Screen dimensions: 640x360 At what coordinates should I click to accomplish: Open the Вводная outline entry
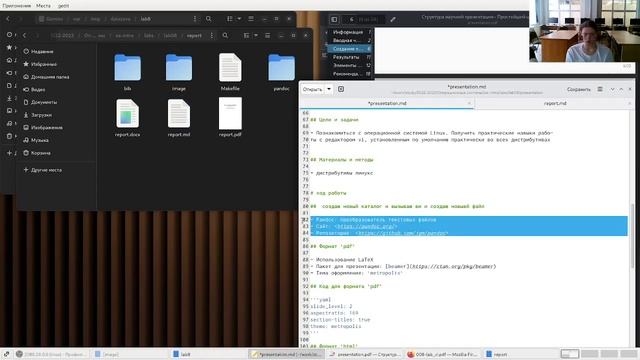tap(351, 40)
